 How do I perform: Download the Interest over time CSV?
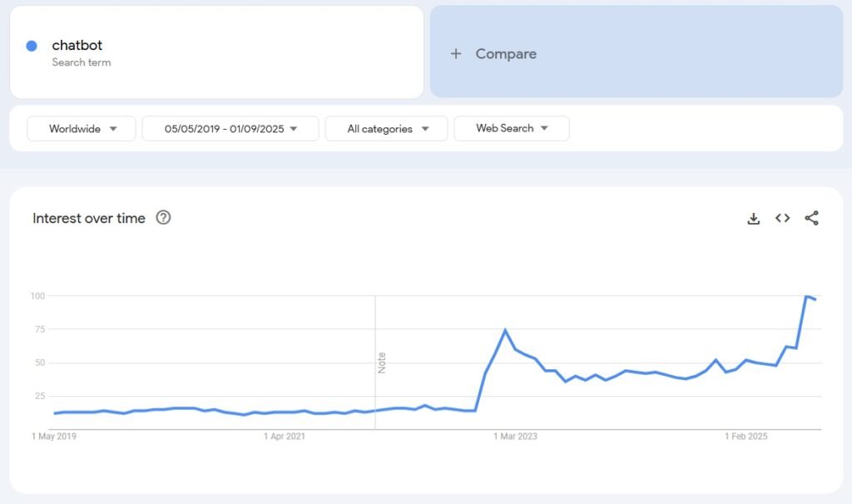tap(753, 219)
